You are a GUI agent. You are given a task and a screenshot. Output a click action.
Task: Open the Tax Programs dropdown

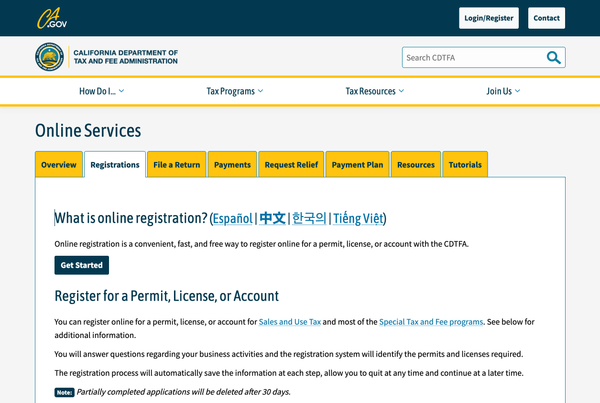point(235,91)
